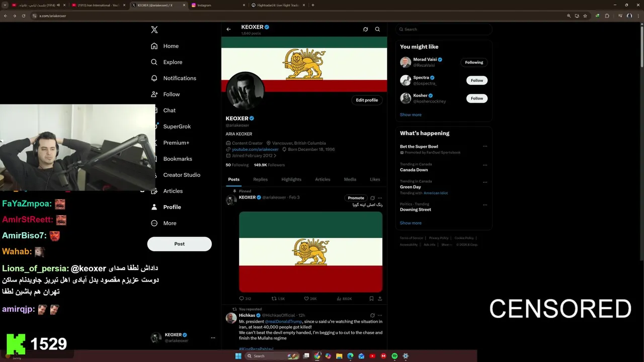
Task: Go back using the profile header arrow
Action: (x=228, y=29)
